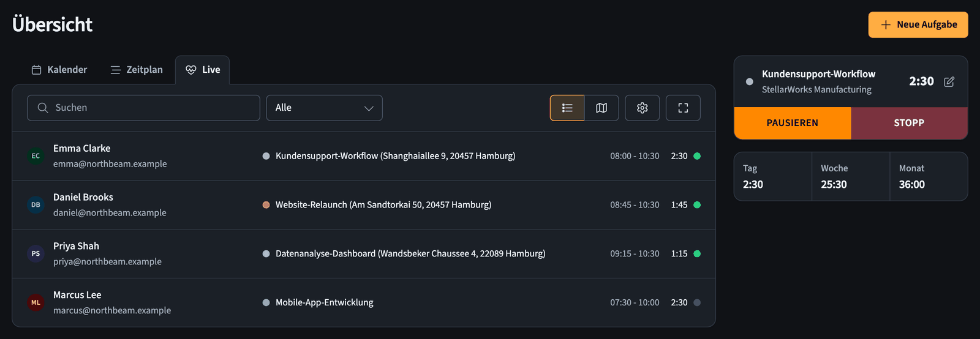The image size is (980, 339).
Task: Click StellarWorks Manufacturing client name
Action: 816,89
